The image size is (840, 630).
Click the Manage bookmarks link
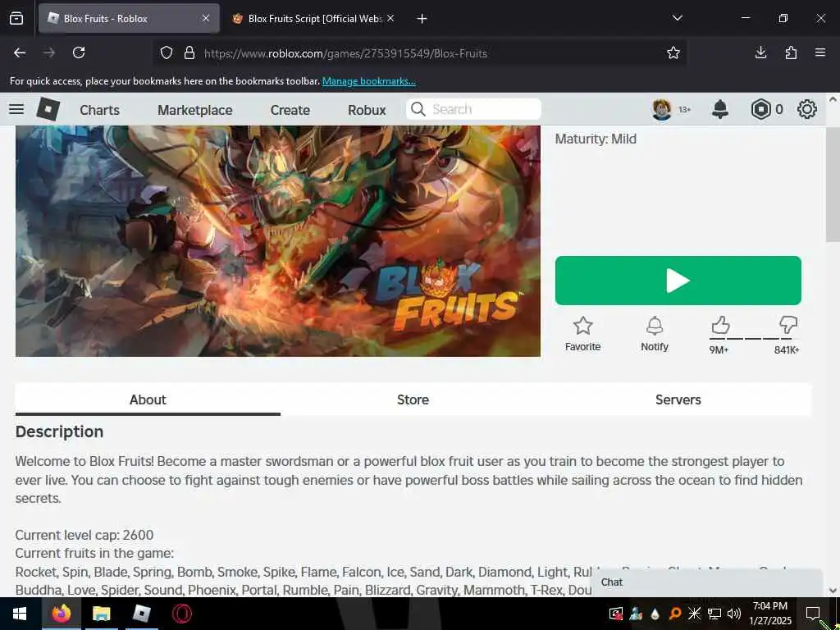click(x=368, y=81)
